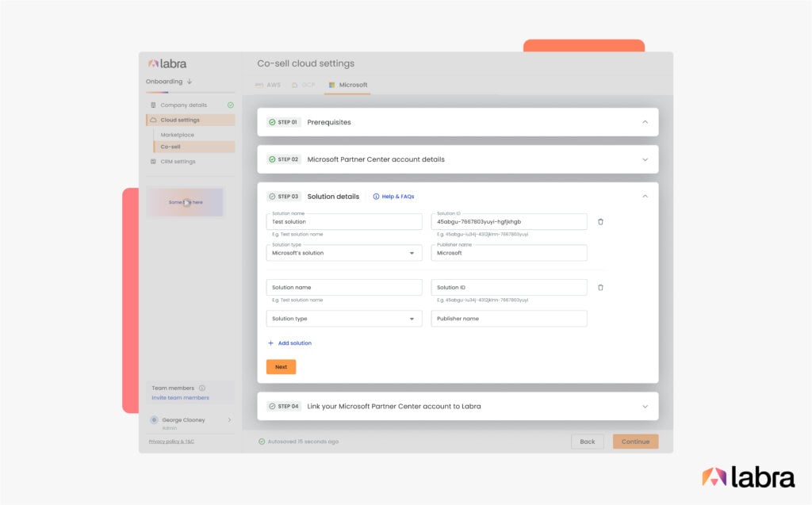Click Microsoft Partner Center account details title
This screenshot has height=505, width=812.
pyautogui.click(x=376, y=159)
